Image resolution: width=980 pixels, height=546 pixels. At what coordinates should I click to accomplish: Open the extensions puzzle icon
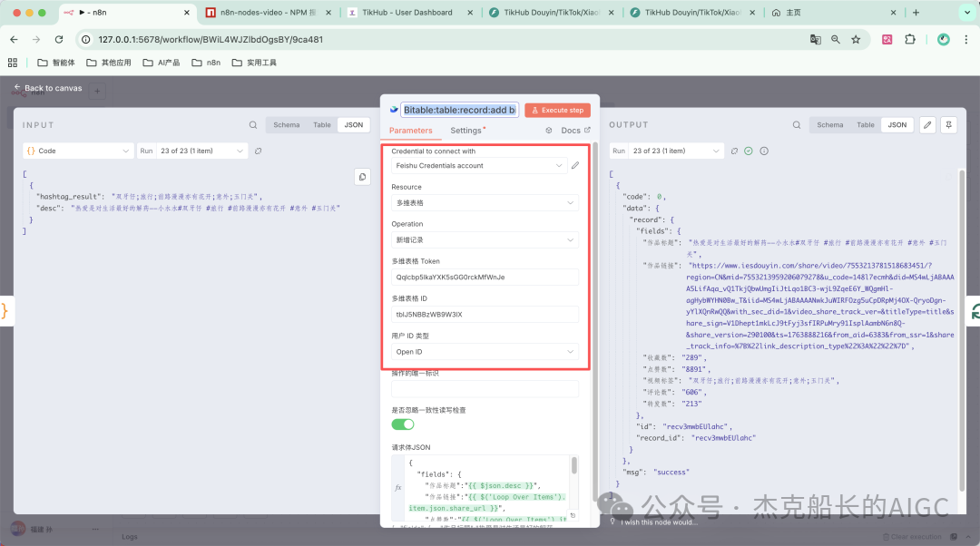pyautogui.click(x=910, y=39)
